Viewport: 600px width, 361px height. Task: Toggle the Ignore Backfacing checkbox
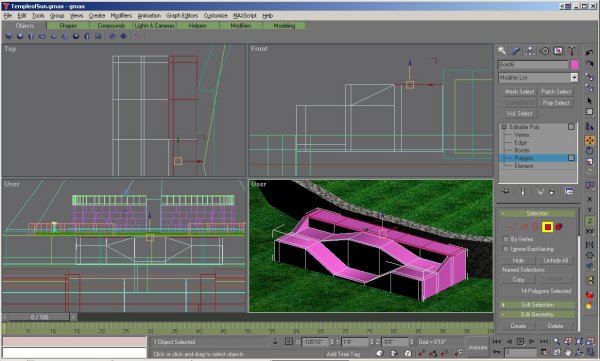tap(505, 249)
